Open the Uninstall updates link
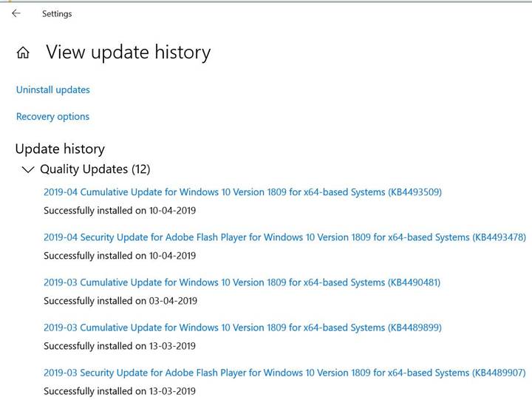 click(x=52, y=89)
